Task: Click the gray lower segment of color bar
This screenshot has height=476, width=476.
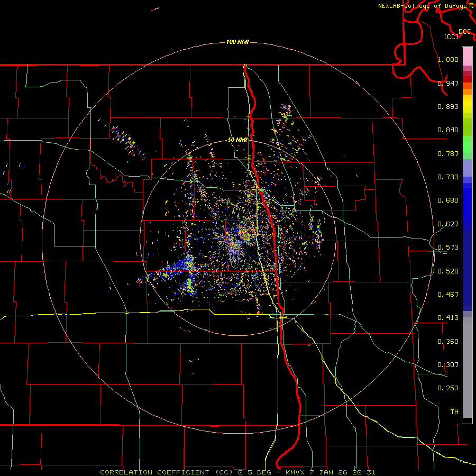Action: pyautogui.click(x=467, y=368)
